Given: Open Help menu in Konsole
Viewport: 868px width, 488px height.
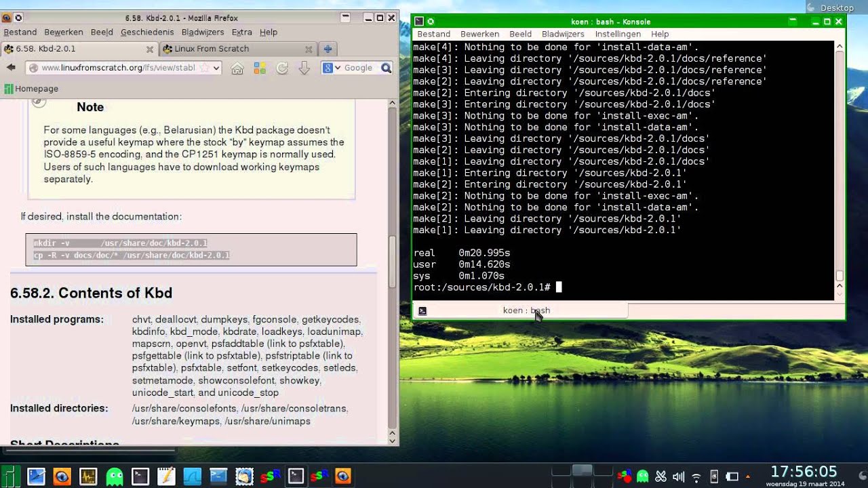Looking at the screenshot, I should (x=660, y=34).
